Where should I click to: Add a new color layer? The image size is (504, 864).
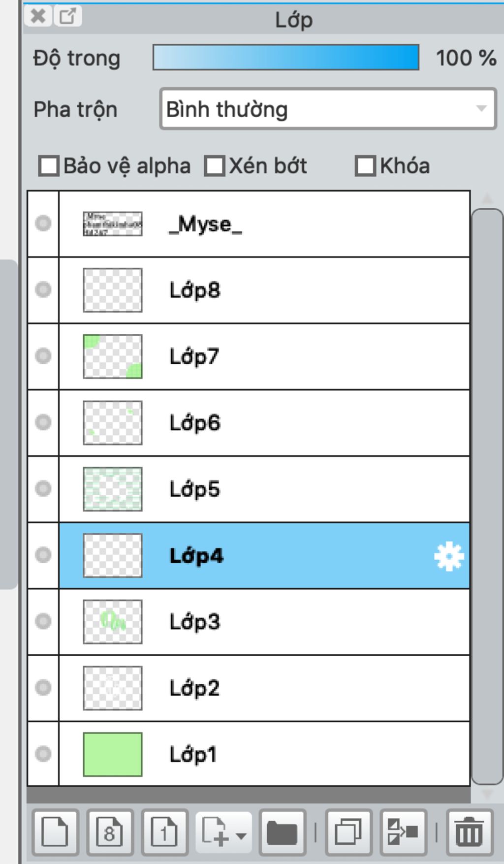pos(55,832)
